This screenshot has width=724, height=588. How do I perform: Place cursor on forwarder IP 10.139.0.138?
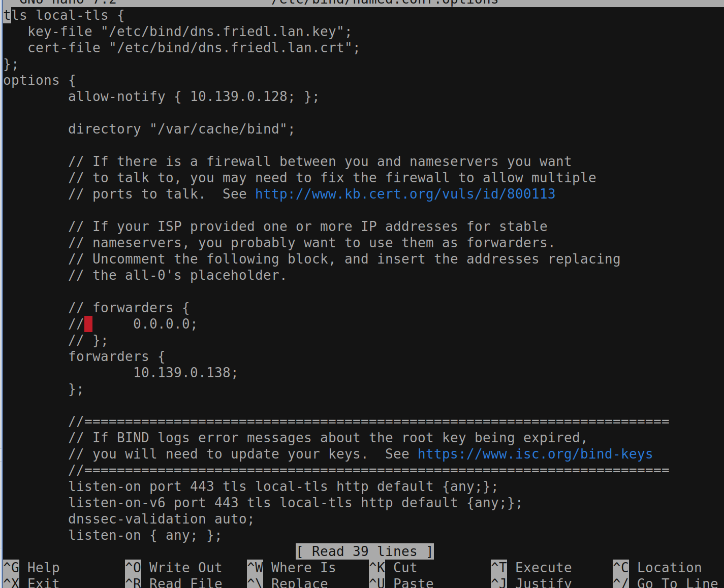182,373
